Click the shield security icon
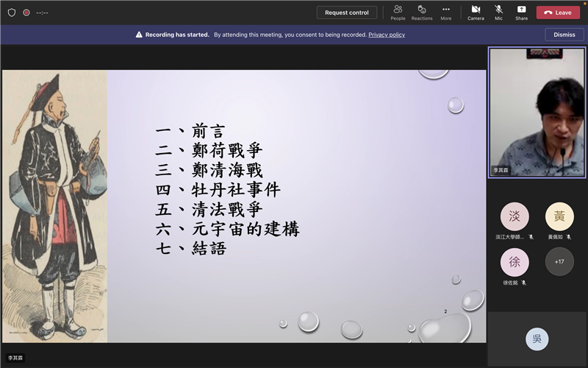588x368 pixels. pos(12,13)
